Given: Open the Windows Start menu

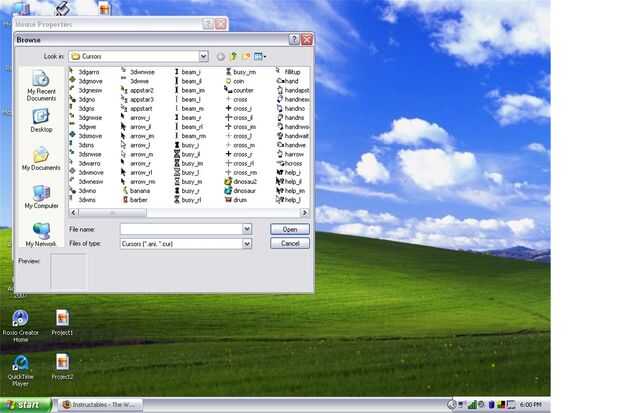Looking at the screenshot, I should (x=25, y=405).
